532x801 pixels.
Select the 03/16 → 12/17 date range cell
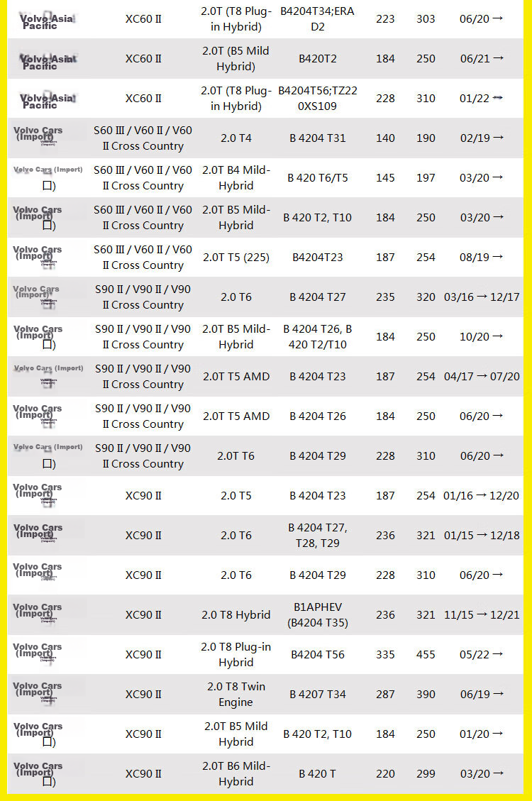[482, 297]
